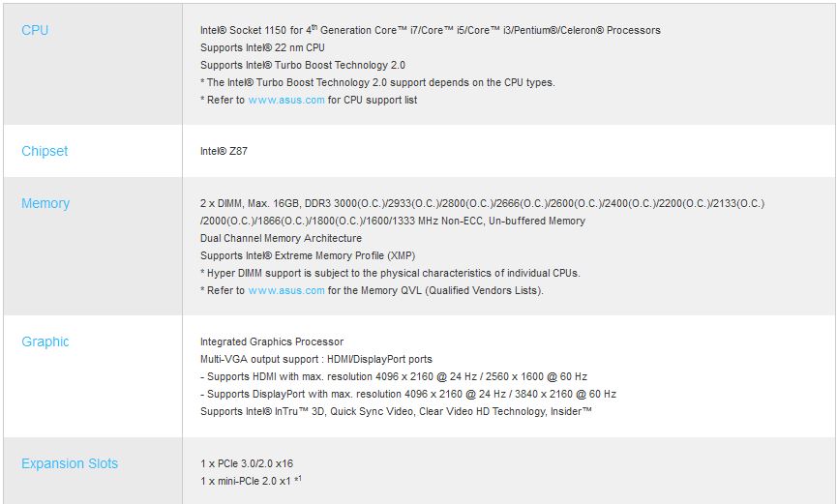Click the Multi-VGA output support line

pos(315,359)
